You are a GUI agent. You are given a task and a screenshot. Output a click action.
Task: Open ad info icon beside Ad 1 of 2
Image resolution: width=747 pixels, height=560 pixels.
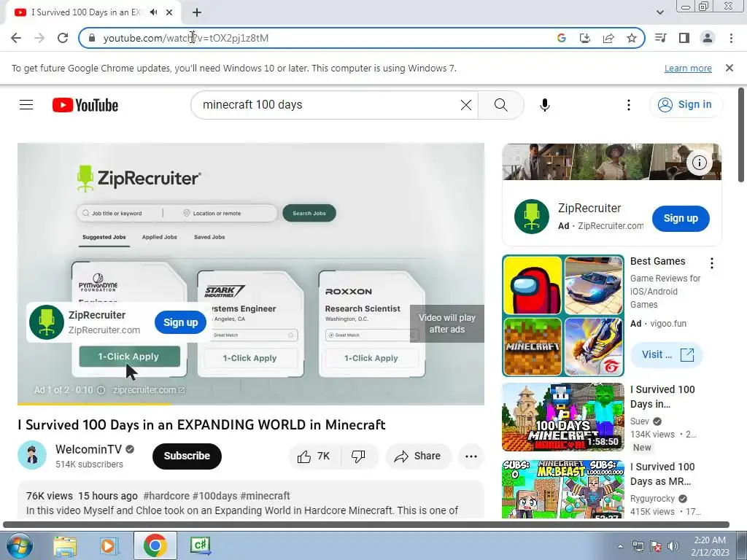(x=101, y=390)
